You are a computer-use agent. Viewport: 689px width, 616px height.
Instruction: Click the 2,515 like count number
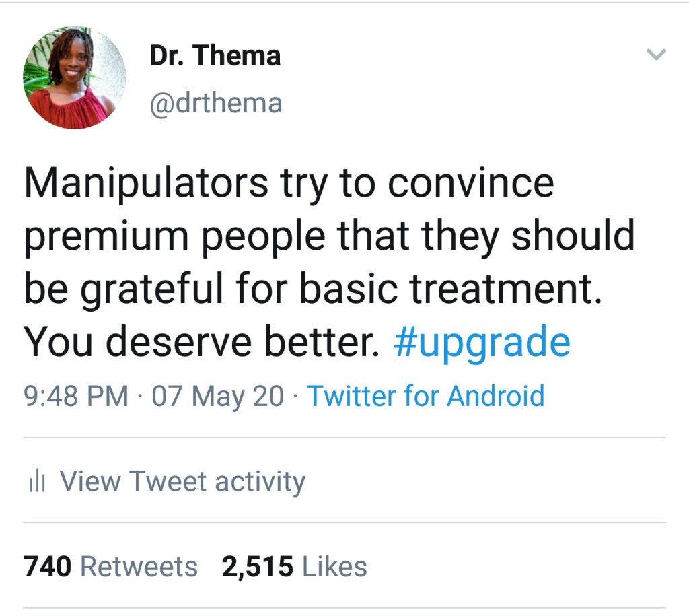point(258,567)
